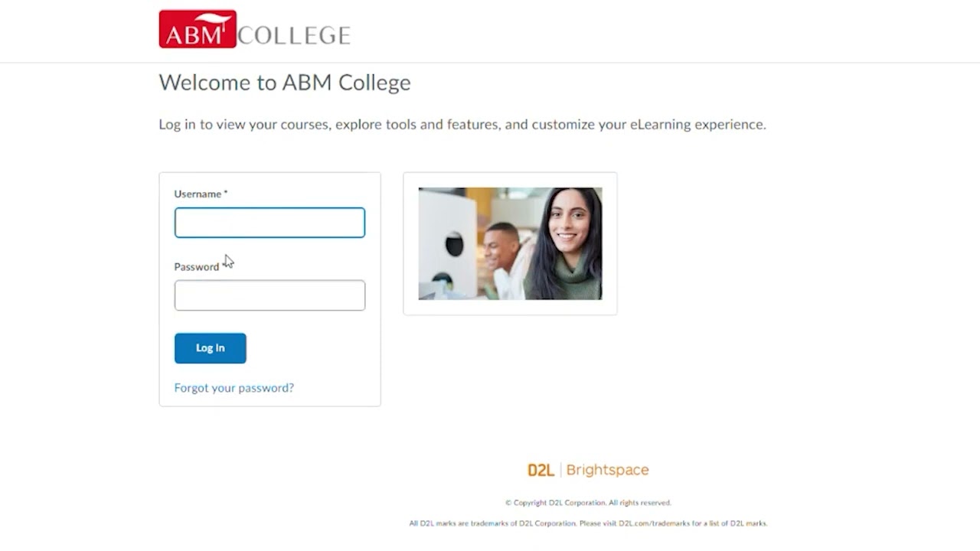Screen dimensions: 980x551
Task: Click the Username field label
Action: (196, 194)
